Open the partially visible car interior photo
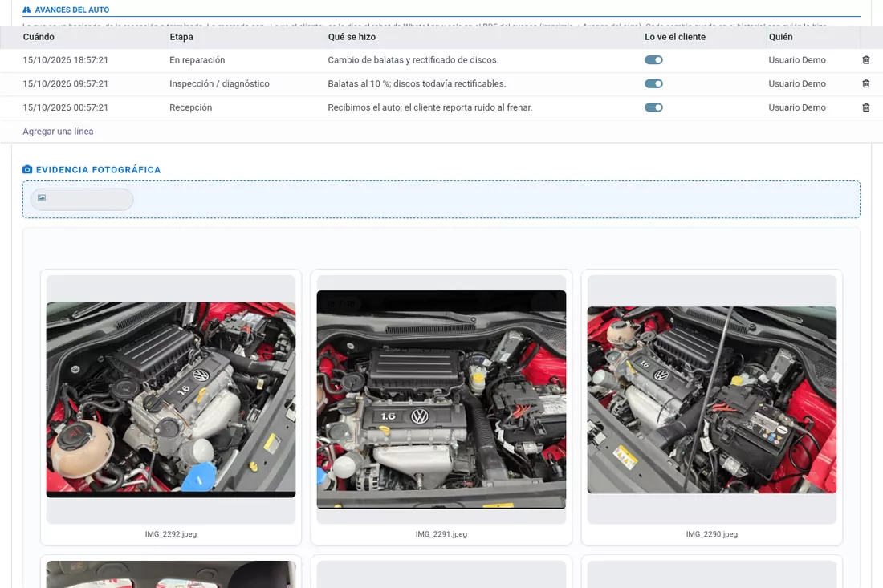The image size is (883, 588). point(171,574)
